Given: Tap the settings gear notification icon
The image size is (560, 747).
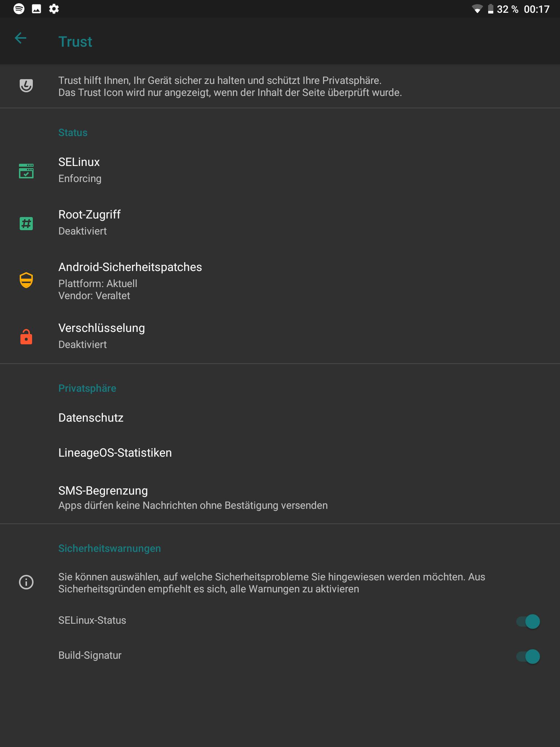Looking at the screenshot, I should pos(54,9).
